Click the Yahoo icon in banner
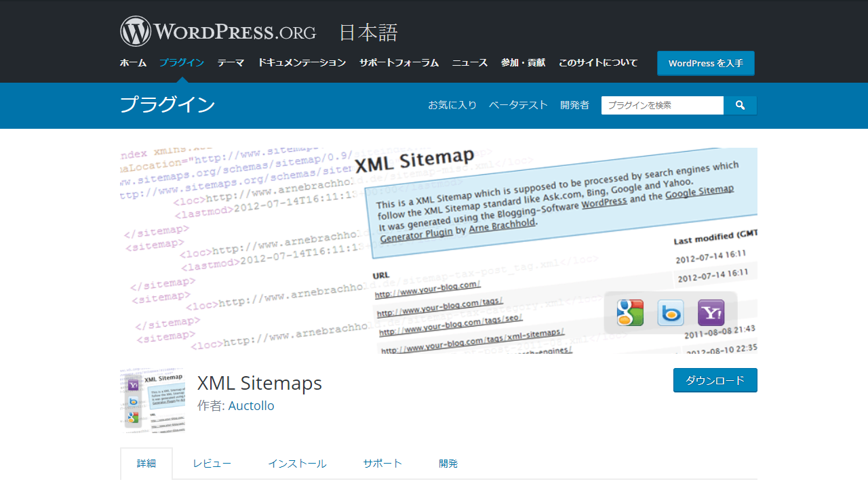 tap(711, 312)
